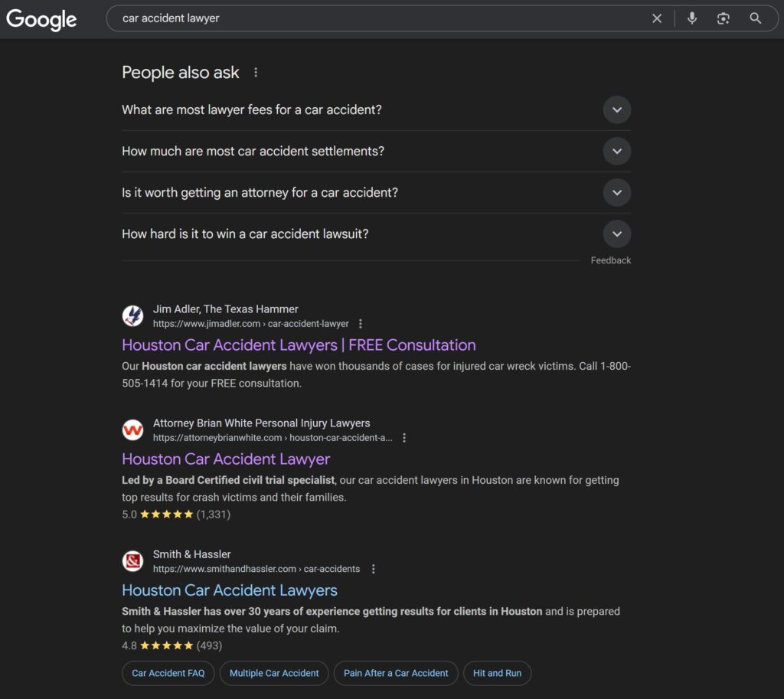Expand "How much are most car accident settlements"

pyautogui.click(x=376, y=151)
